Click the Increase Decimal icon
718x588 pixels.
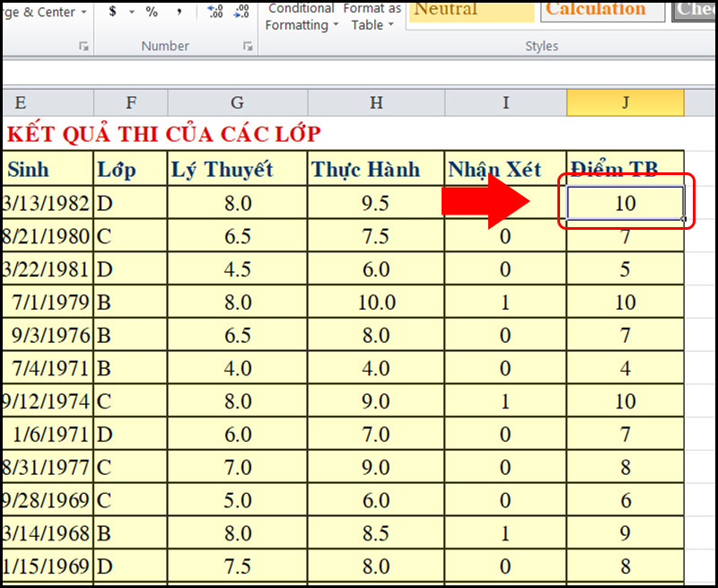click(x=215, y=12)
